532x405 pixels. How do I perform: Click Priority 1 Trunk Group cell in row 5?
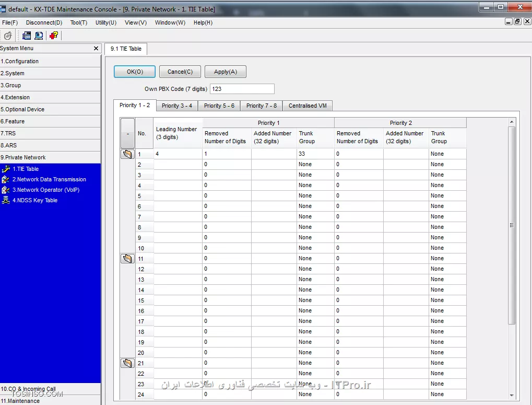(315, 195)
